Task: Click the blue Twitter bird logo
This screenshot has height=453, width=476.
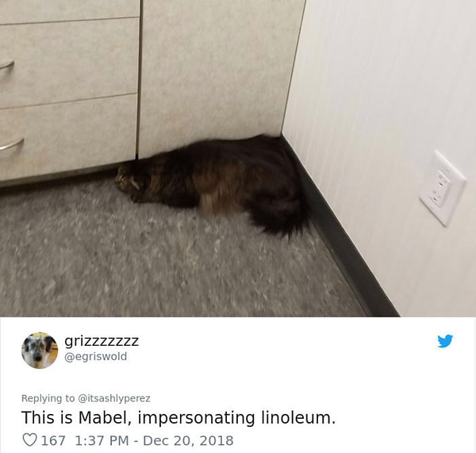Action: pos(445,341)
